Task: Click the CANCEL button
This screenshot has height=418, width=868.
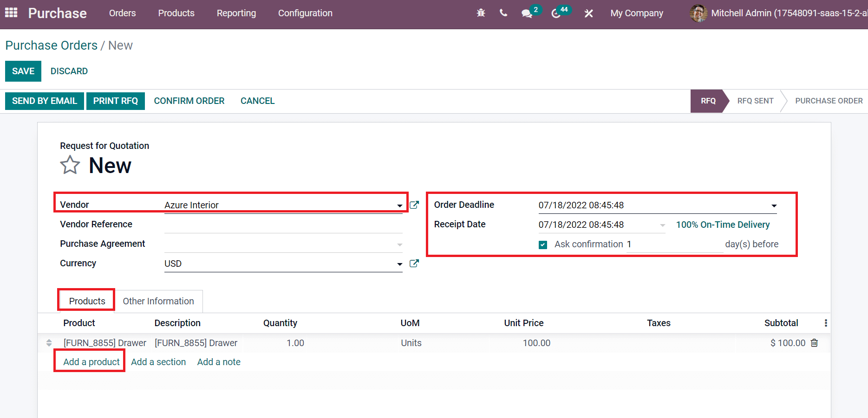Action: [257, 101]
